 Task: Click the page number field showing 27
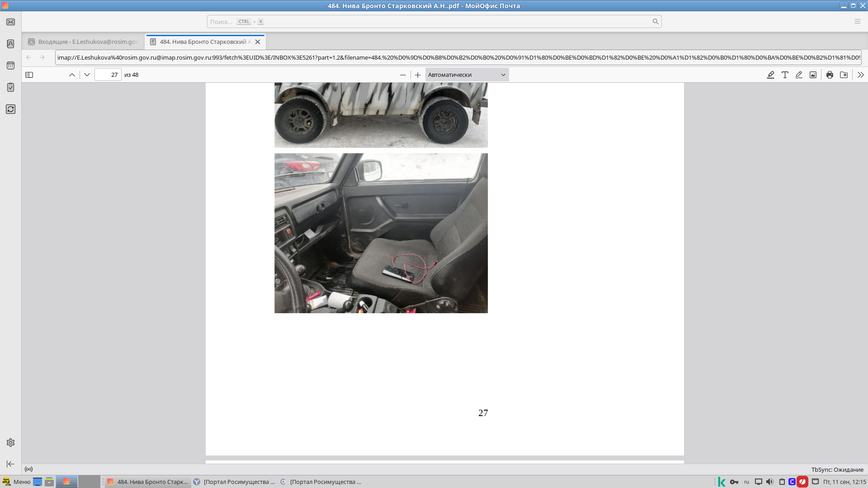coord(108,75)
